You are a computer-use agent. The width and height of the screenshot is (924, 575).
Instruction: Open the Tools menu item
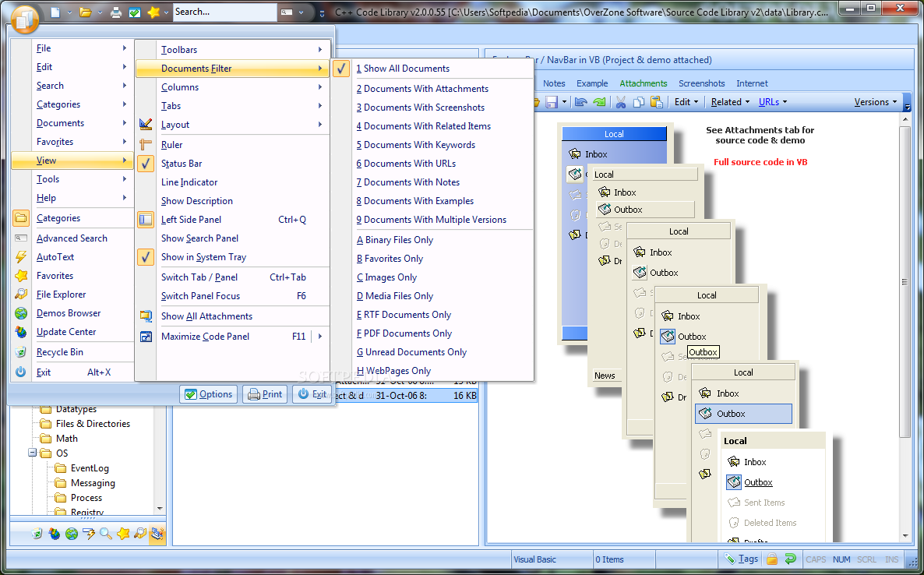click(72, 179)
